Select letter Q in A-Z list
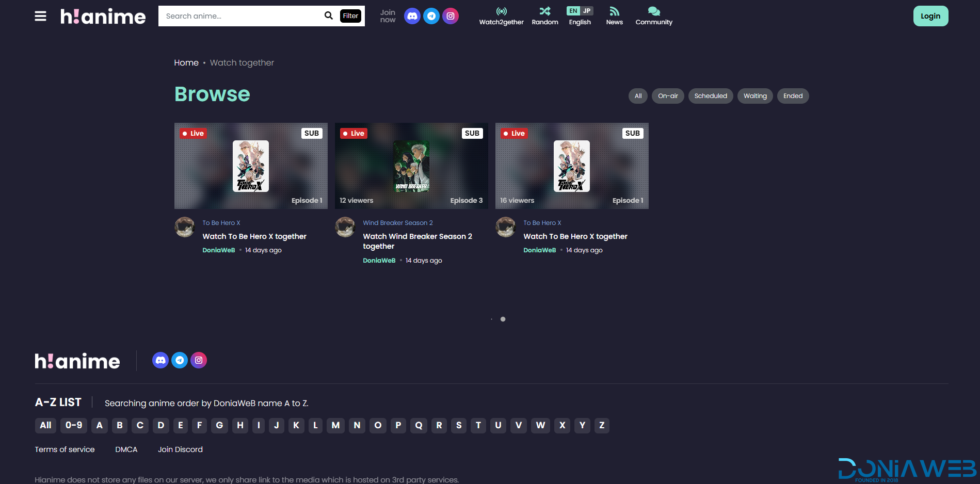 click(x=419, y=425)
